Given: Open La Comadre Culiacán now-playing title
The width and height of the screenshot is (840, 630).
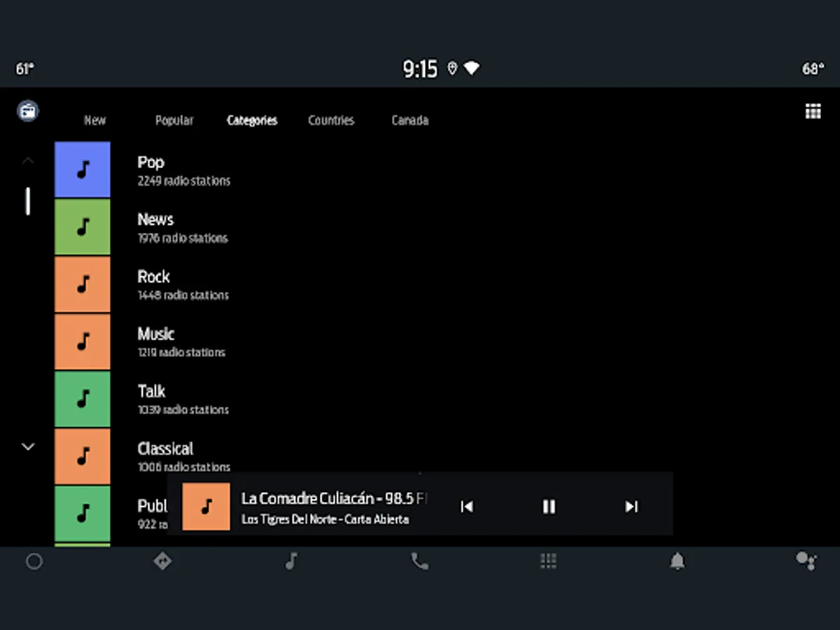Looking at the screenshot, I should coord(334,498).
